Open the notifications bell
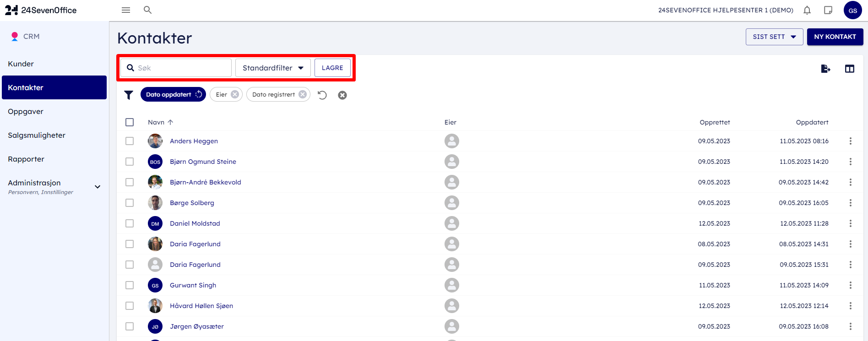 807,10
